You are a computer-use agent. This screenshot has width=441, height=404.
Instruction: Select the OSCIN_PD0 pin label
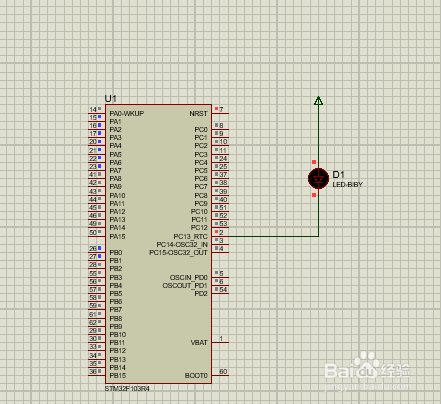click(x=189, y=277)
